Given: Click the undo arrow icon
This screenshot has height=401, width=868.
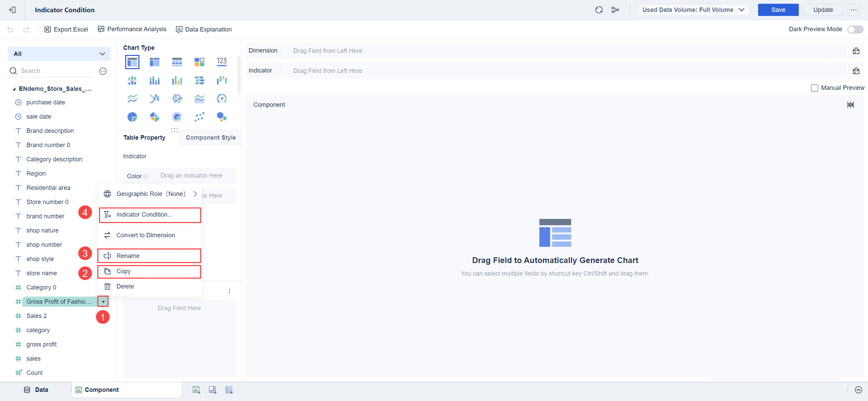Looking at the screenshot, I should (10, 29).
